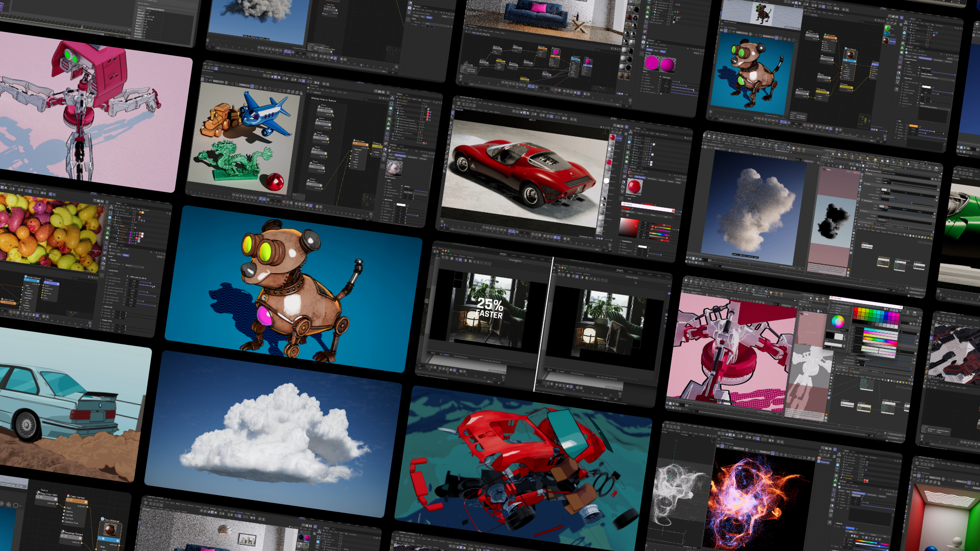Screen dimensions: 980x551
Task: Select the white material sphere in car material list
Action: click(x=606, y=181)
